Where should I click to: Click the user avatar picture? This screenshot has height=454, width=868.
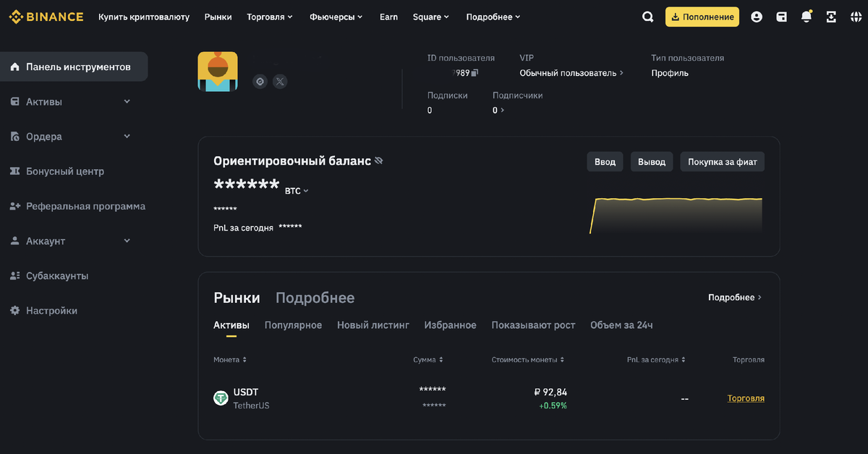[218, 72]
